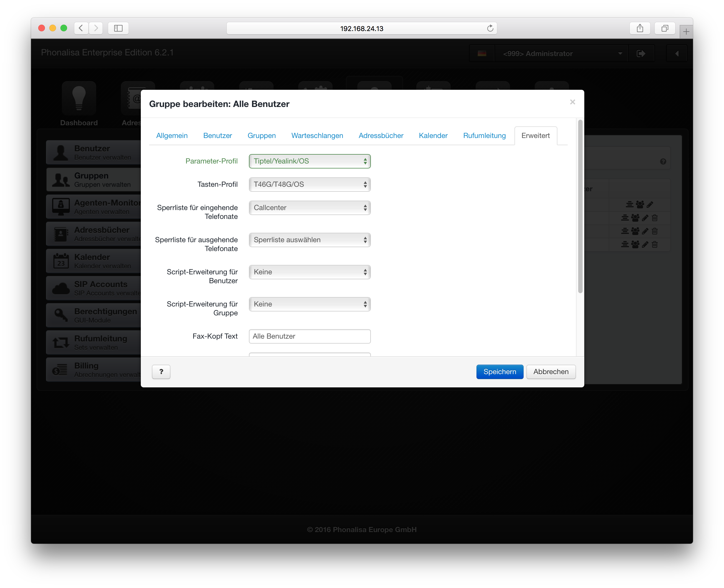
Task: Switch to the Allgemein tab
Action: click(172, 136)
